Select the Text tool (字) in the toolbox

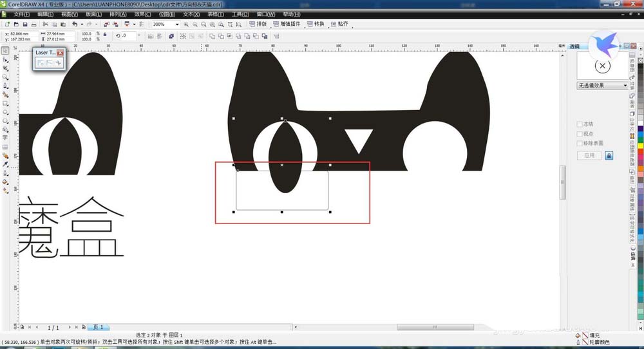[x=5, y=138]
